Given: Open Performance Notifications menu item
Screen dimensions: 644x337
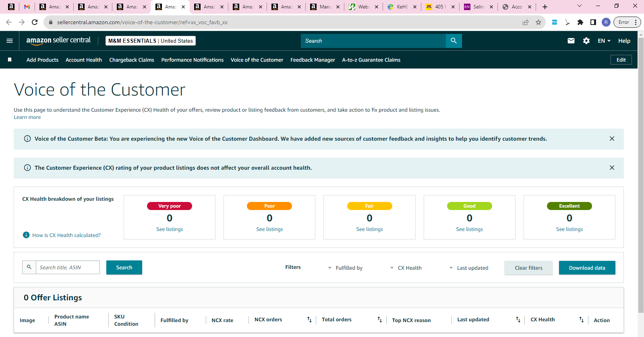Looking at the screenshot, I should (193, 60).
